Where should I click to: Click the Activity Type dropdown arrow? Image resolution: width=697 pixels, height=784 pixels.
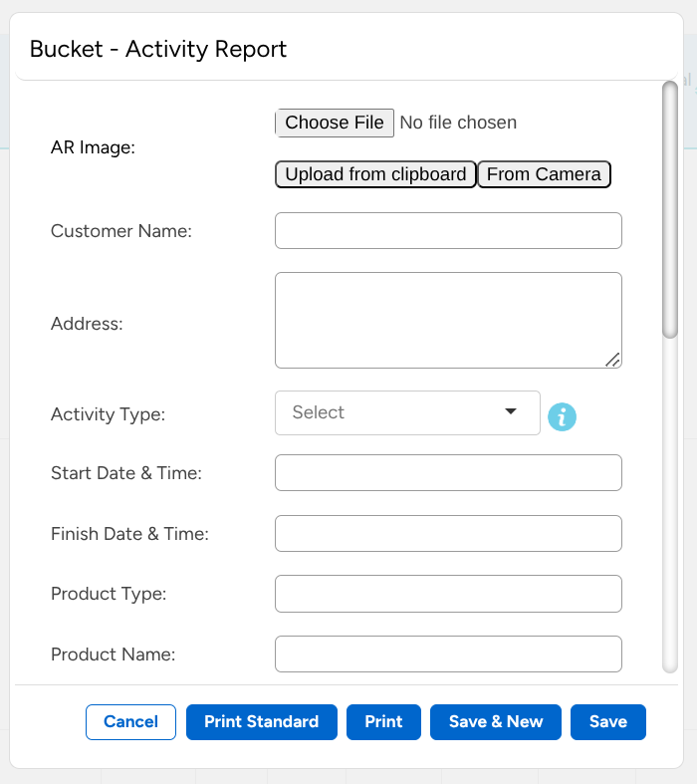[511, 412]
